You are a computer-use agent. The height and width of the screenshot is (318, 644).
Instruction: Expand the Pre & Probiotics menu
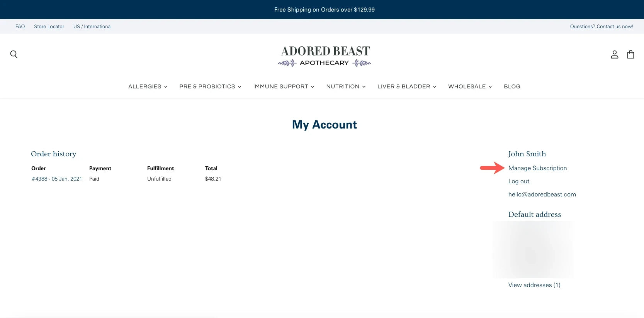click(x=210, y=86)
